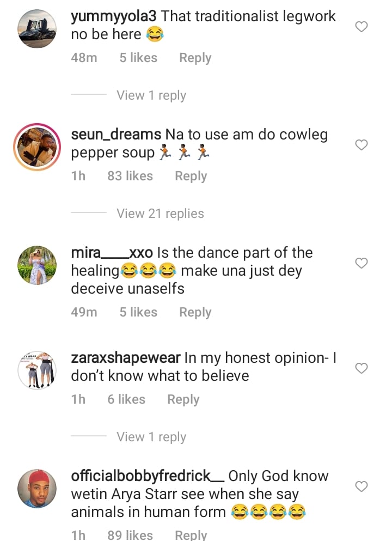This screenshot has height=541, width=392.
Task: Expand 1 reply under yummyyola3 comment
Action: (151, 95)
